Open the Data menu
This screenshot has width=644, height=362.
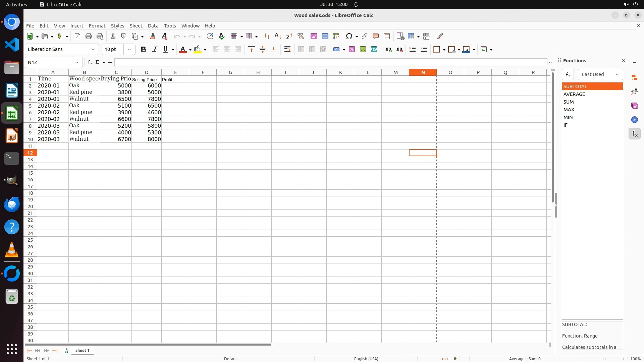pos(153,26)
